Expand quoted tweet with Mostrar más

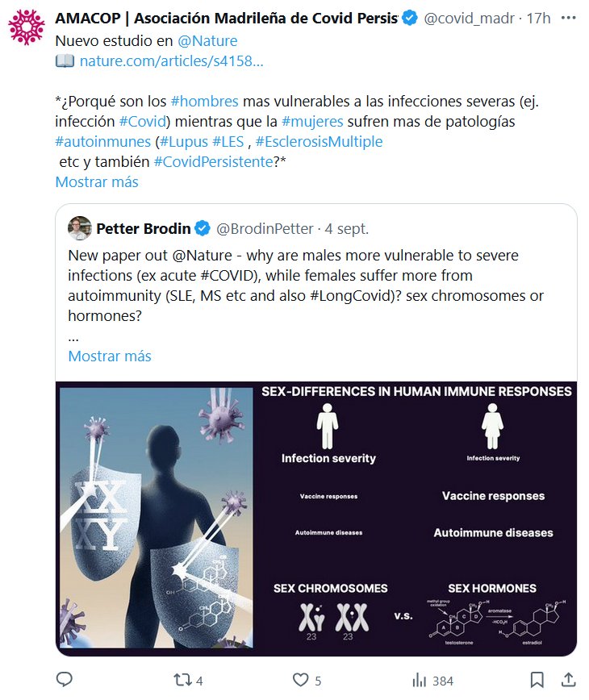pyautogui.click(x=110, y=356)
